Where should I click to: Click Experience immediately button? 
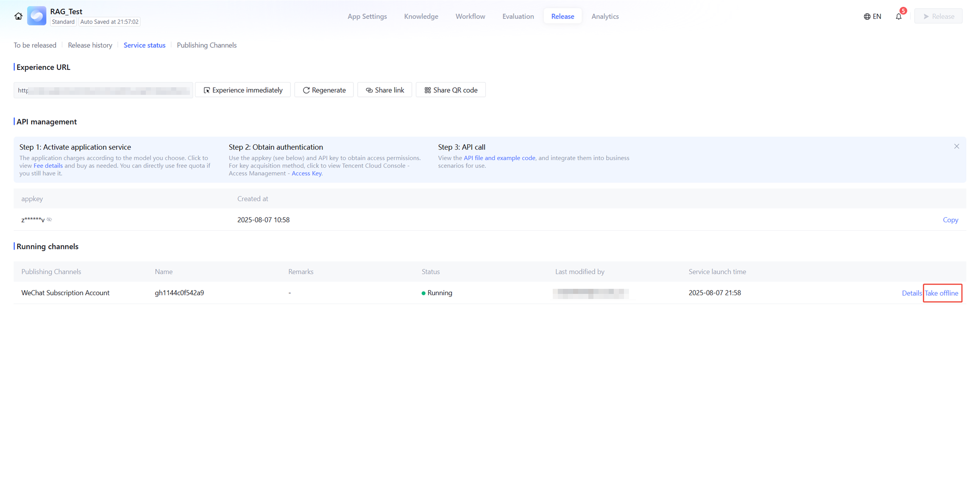click(242, 90)
